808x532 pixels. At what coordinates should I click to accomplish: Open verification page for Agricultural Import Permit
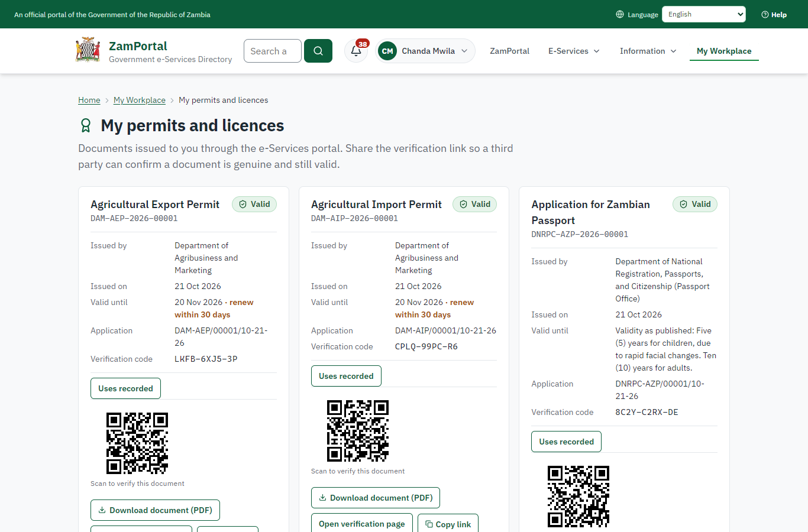point(362,524)
